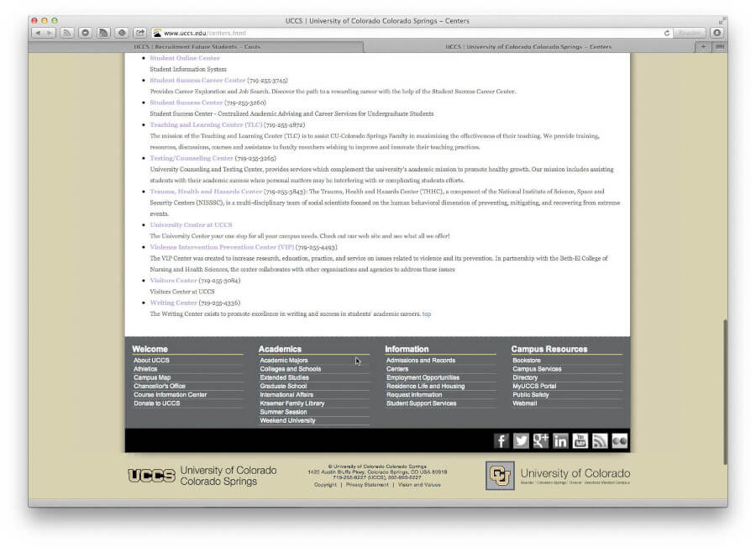Go to Campus Services
The height and width of the screenshot is (548, 756).
[x=537, y=369]
